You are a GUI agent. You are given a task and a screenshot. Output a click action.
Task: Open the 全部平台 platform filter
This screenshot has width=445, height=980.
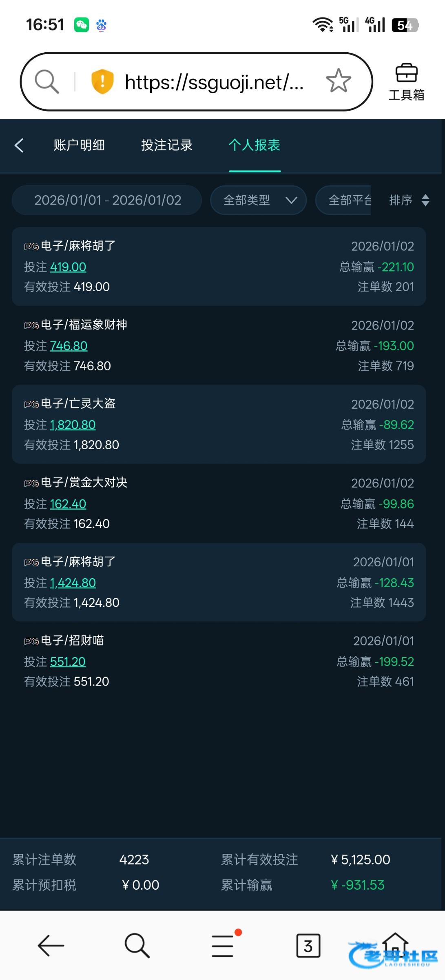coord(349,200)
